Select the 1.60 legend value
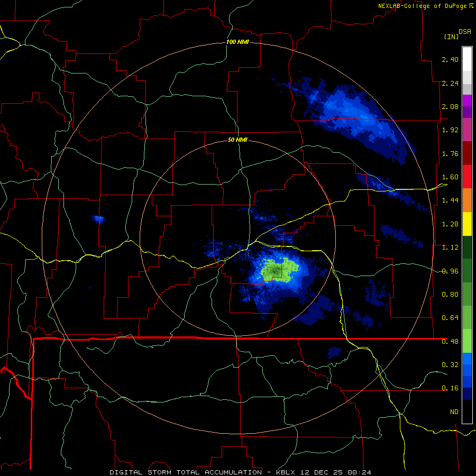Image resolution: width=476 pixels, height=476 pixels. 450,177
